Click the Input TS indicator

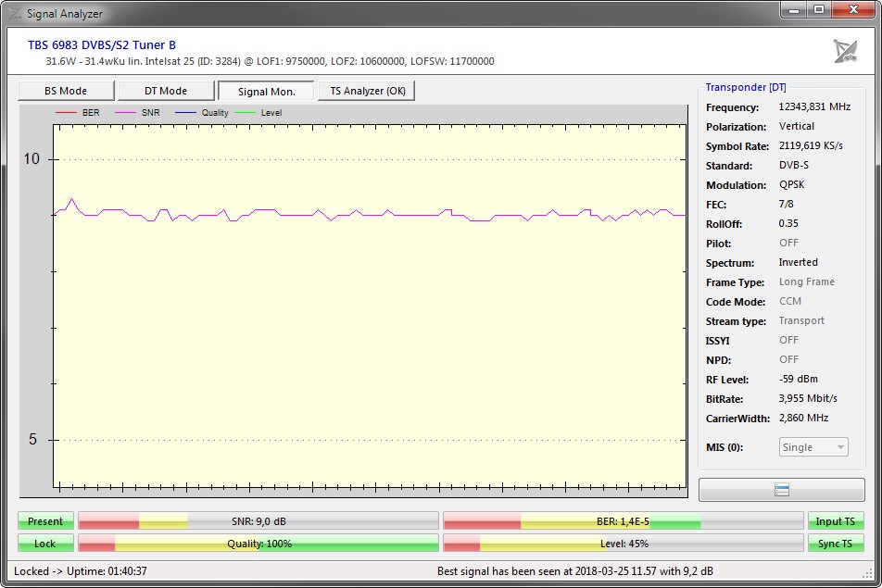pyautogui.click(x=836, y=521)
